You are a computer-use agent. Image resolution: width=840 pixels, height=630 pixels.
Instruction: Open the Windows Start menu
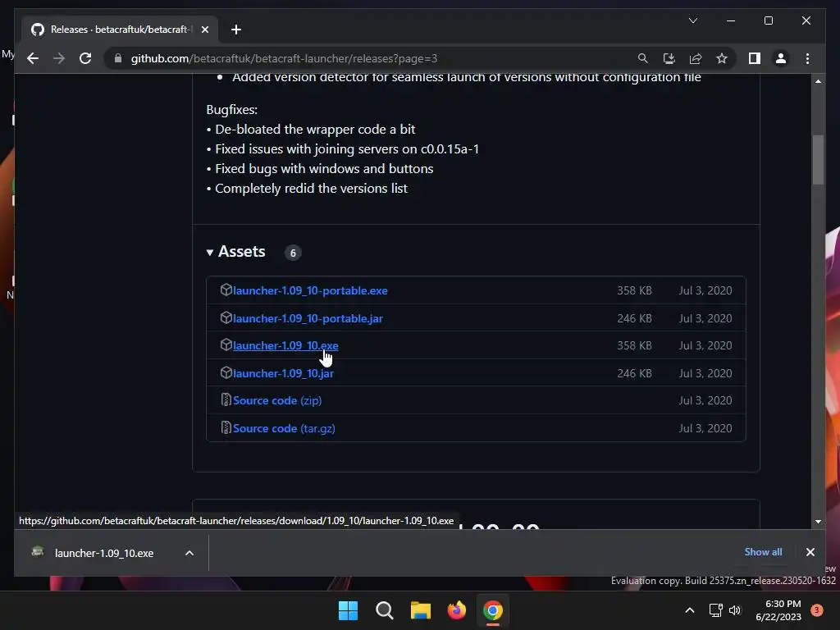(348, 610)
